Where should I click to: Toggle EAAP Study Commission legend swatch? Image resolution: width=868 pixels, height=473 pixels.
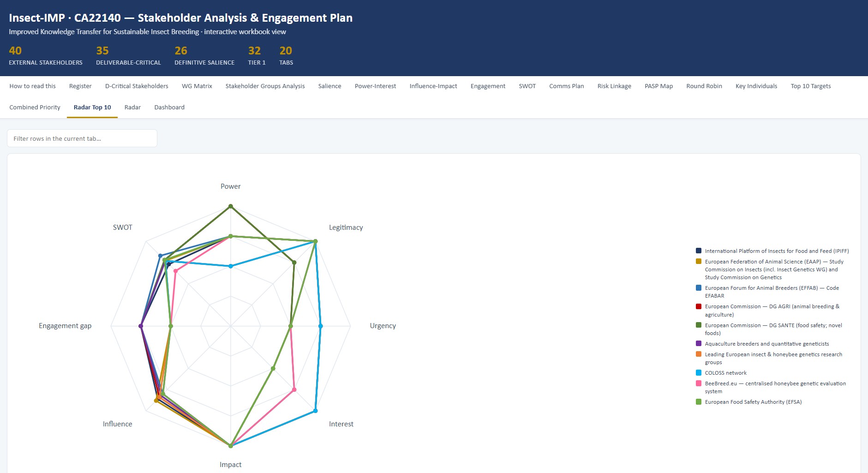(699, 261)
